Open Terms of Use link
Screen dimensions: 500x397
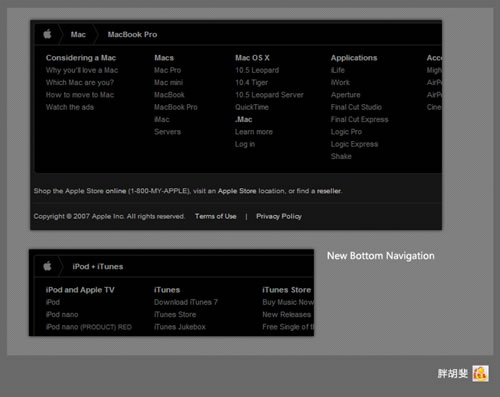pos(216,216)
